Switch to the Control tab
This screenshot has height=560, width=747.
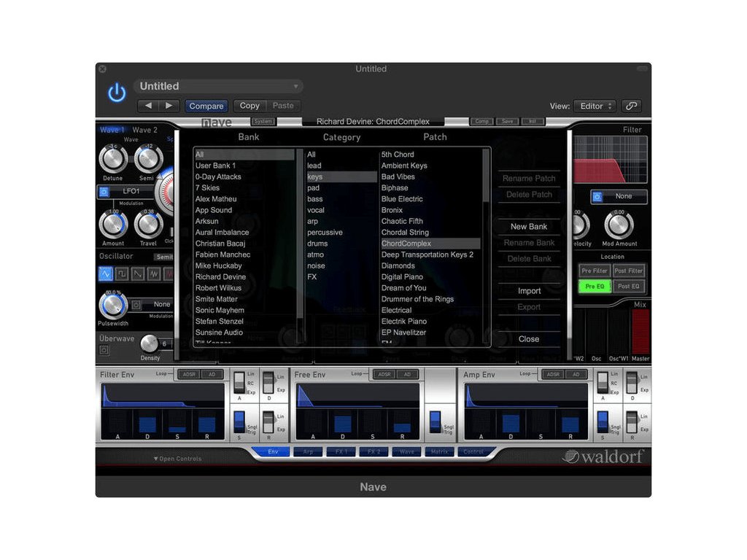point(473,451)
